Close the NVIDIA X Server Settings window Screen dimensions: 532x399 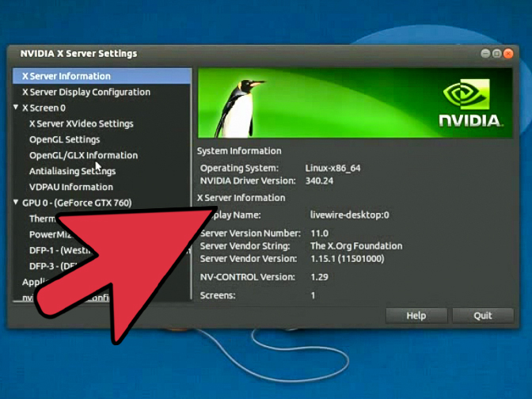508,54
